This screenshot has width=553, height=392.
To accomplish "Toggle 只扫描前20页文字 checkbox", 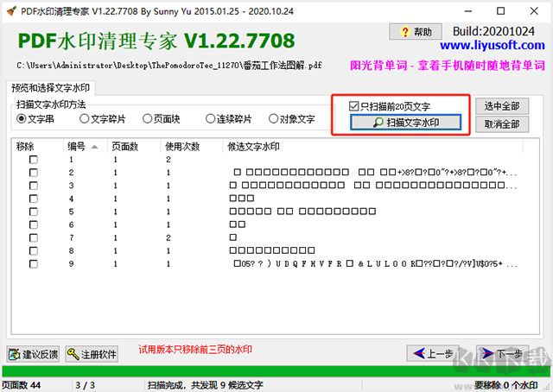I will click(x=390, y=106).
